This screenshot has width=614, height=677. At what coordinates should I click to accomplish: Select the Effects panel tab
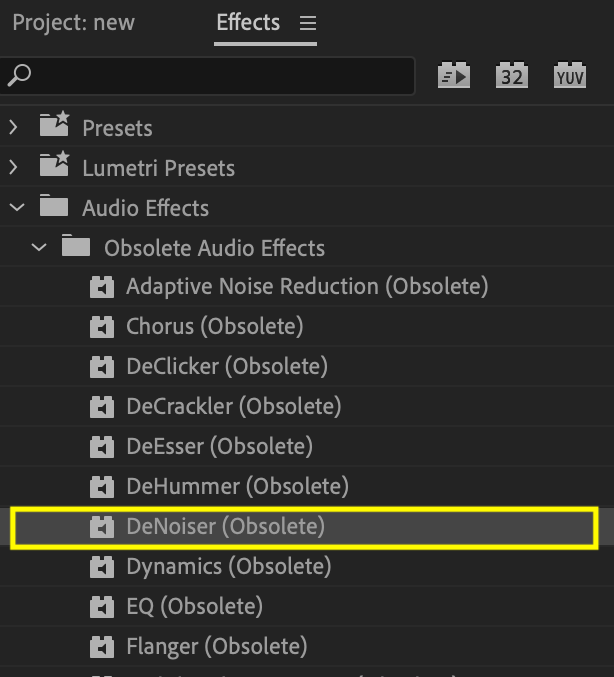(x=248, y=23)
